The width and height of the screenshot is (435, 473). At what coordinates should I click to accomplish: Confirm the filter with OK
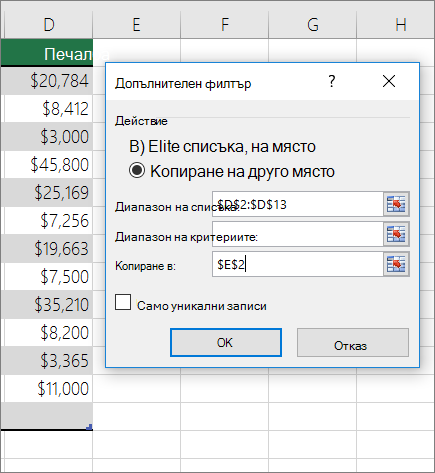(x=226, y=342)
